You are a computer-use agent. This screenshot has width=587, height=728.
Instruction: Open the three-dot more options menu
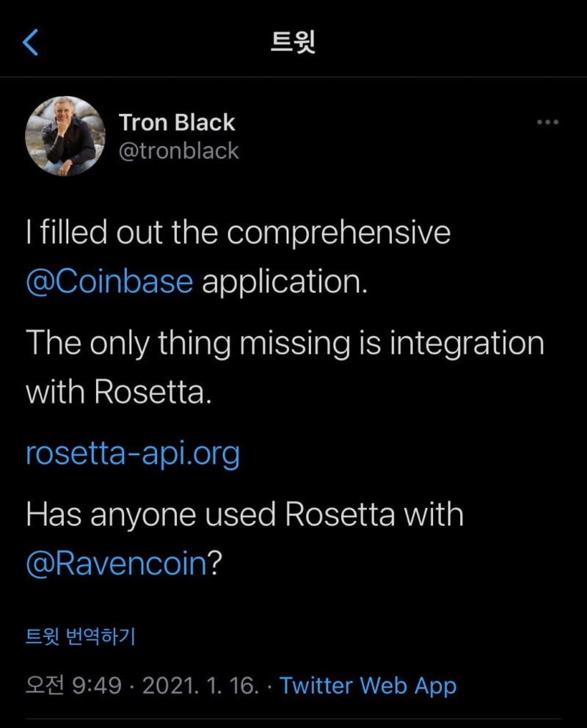[548, 123]
